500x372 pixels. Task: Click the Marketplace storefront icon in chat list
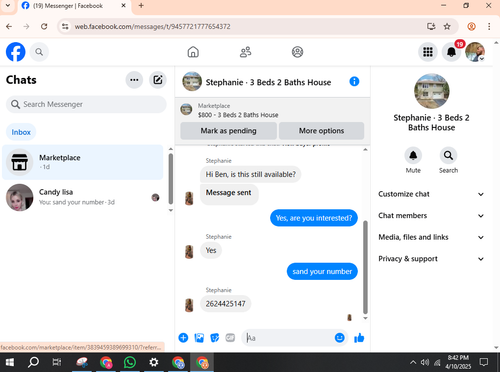coord(20,162)
